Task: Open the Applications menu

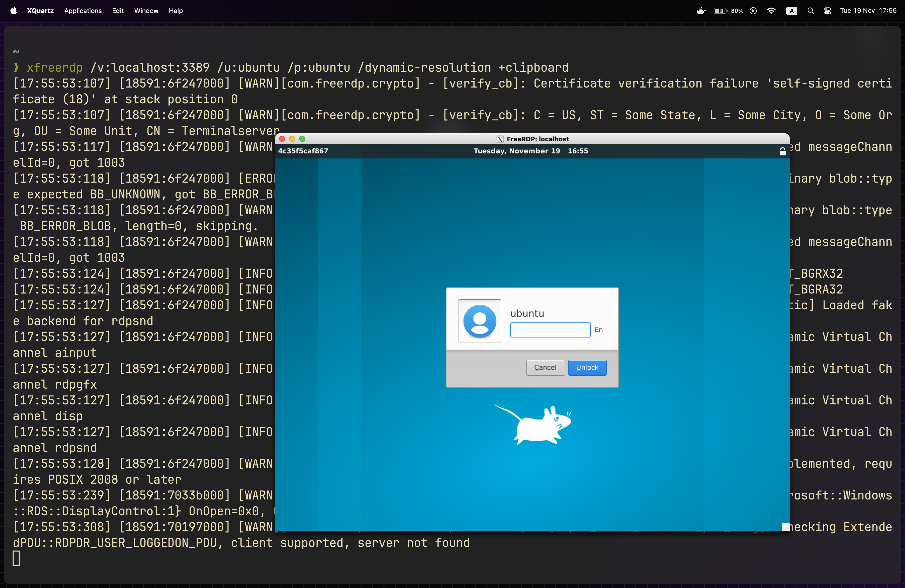Action: [x=83, y=11]
